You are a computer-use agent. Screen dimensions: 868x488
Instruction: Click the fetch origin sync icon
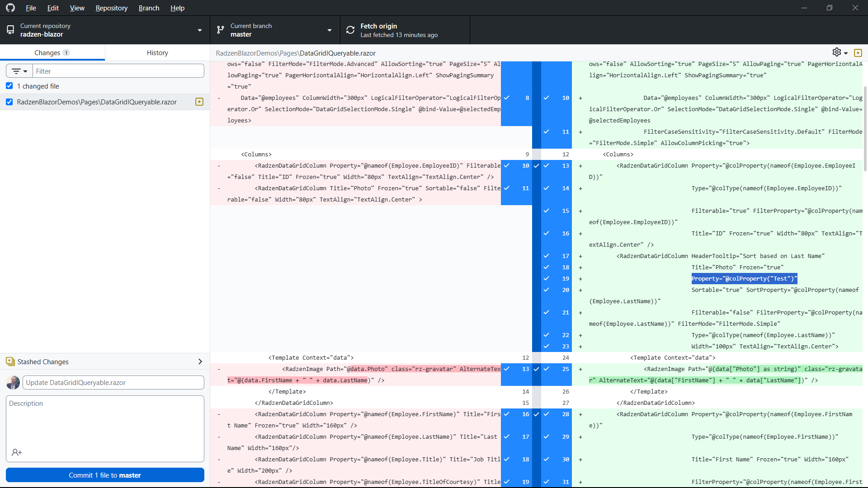[x=350, y=30]
